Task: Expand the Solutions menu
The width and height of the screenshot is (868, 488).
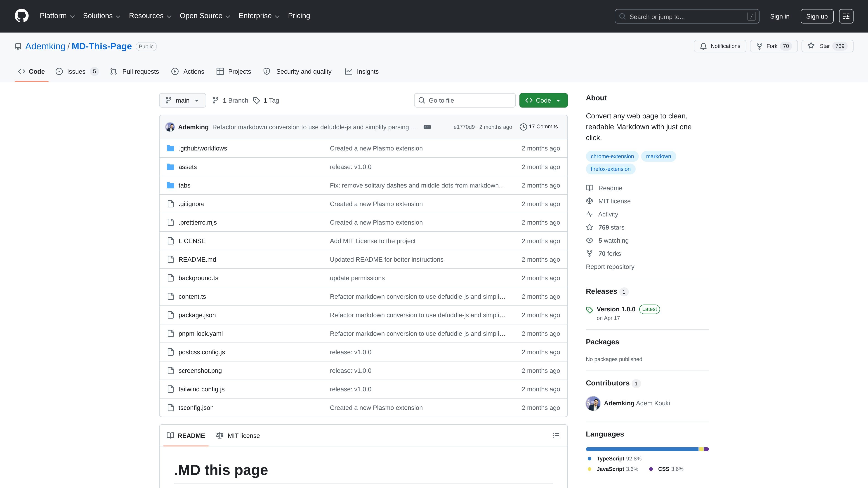Action: tap(101, 16)
